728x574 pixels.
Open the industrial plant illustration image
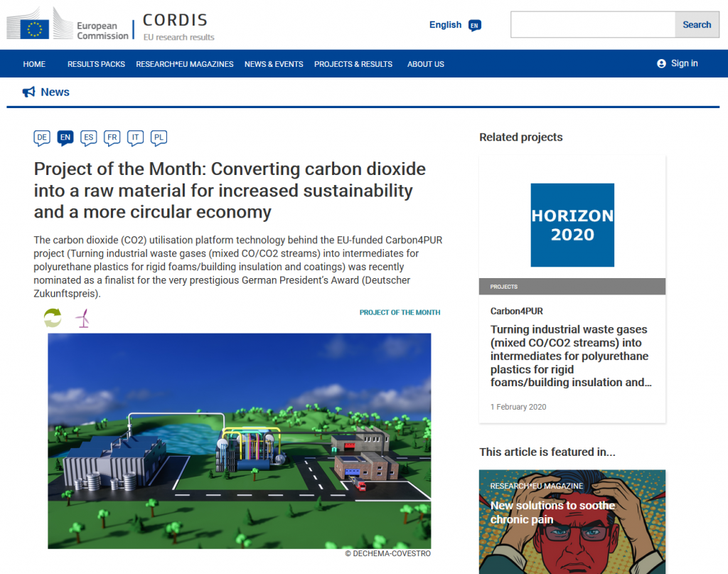239,441
